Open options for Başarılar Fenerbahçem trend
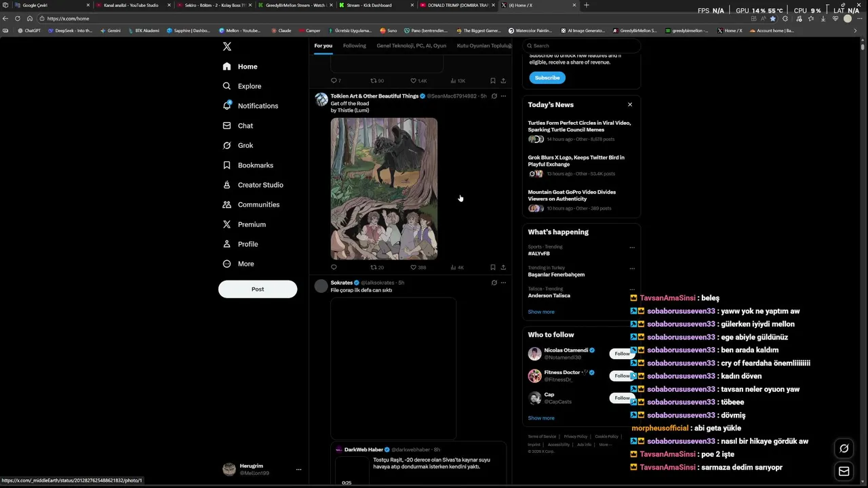The image size is (868, 488). pyautogui.click(x=632, y=269)
